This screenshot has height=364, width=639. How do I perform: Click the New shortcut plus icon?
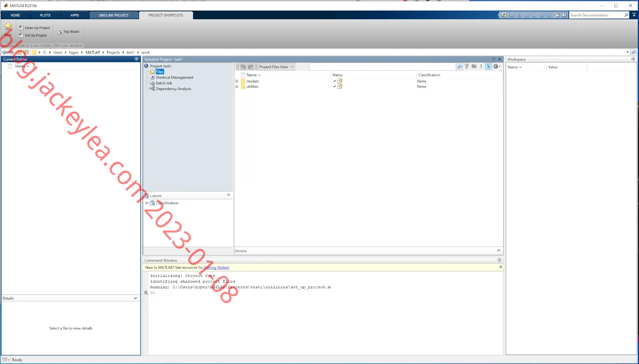(x=8, y=26)
